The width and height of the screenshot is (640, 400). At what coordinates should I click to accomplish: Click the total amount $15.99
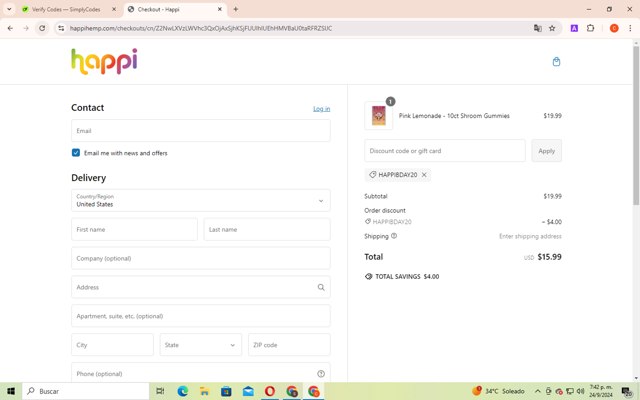549,257
